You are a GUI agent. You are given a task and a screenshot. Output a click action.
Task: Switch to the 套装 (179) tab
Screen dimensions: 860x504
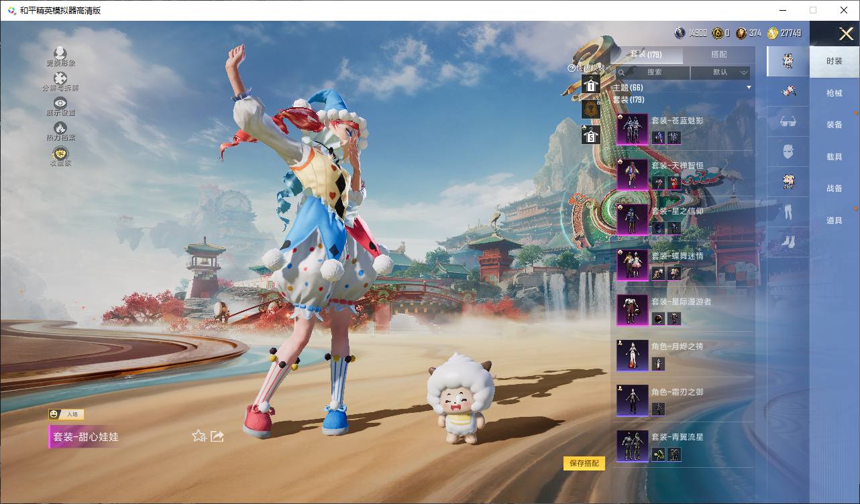[645, 54]
